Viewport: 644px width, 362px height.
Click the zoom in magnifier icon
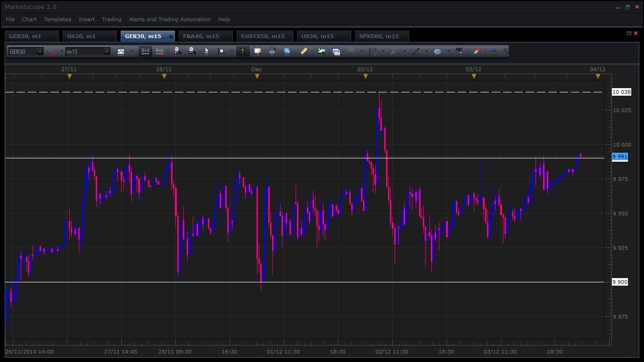(177, 51)
